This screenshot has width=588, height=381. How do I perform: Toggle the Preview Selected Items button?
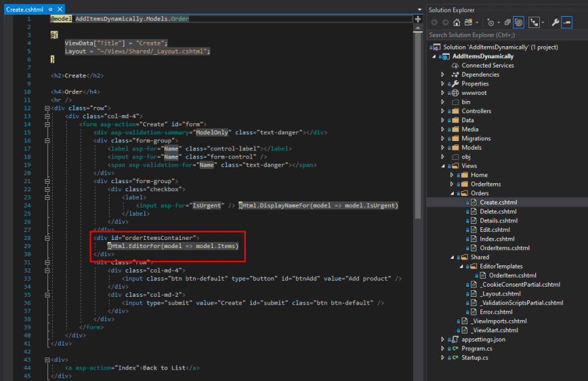[567, 23]
